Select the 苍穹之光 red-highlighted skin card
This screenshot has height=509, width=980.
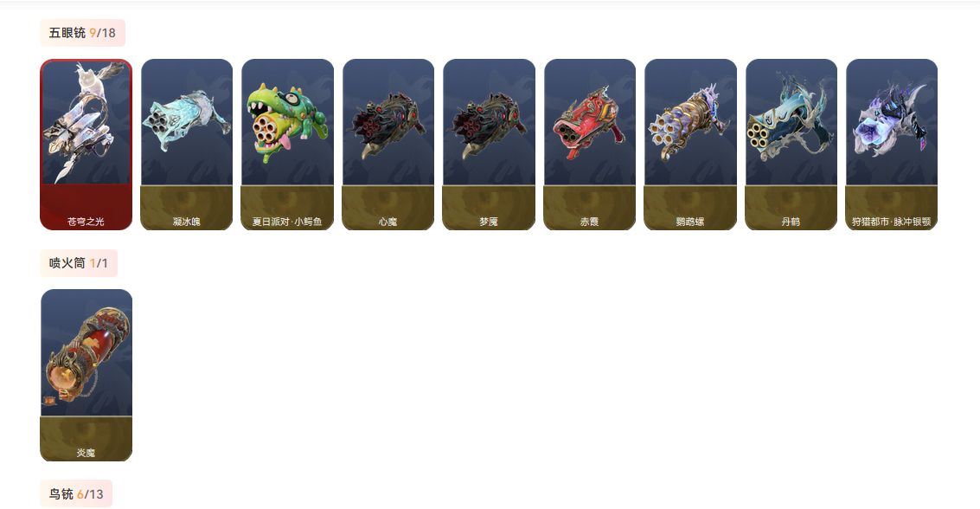tap(86, 145)
